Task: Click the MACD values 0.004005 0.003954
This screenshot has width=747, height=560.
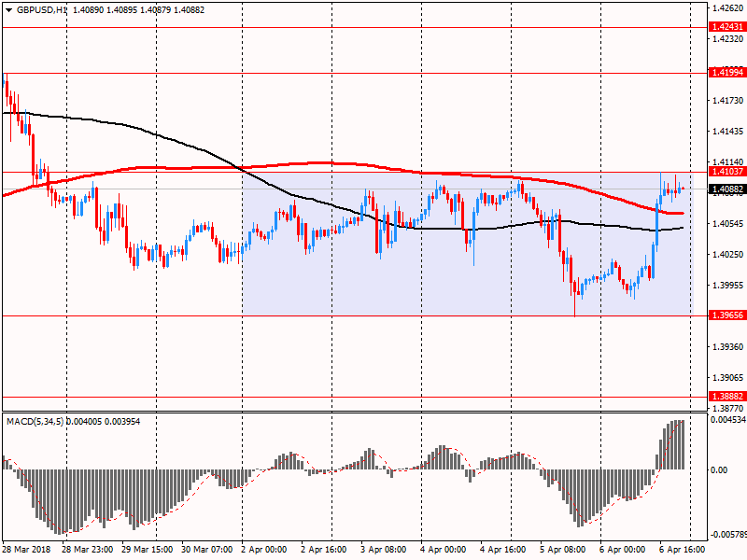Action: 103,422
